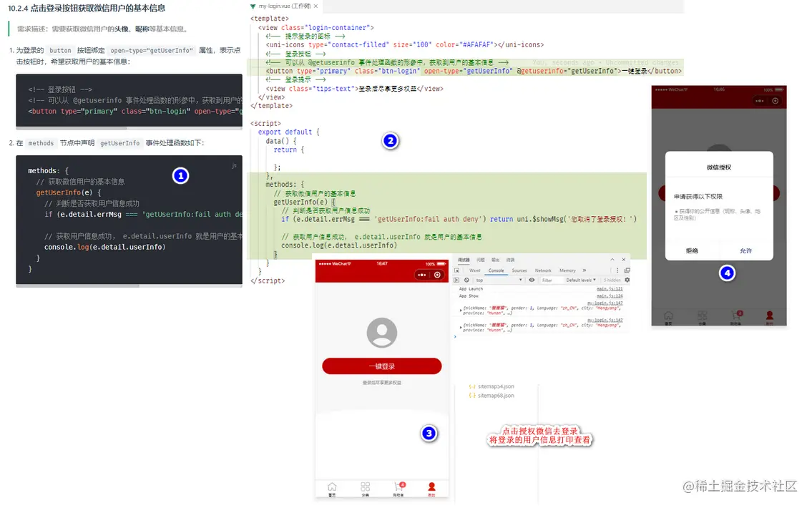Click the devtools undock window icon

coord(627,270)
